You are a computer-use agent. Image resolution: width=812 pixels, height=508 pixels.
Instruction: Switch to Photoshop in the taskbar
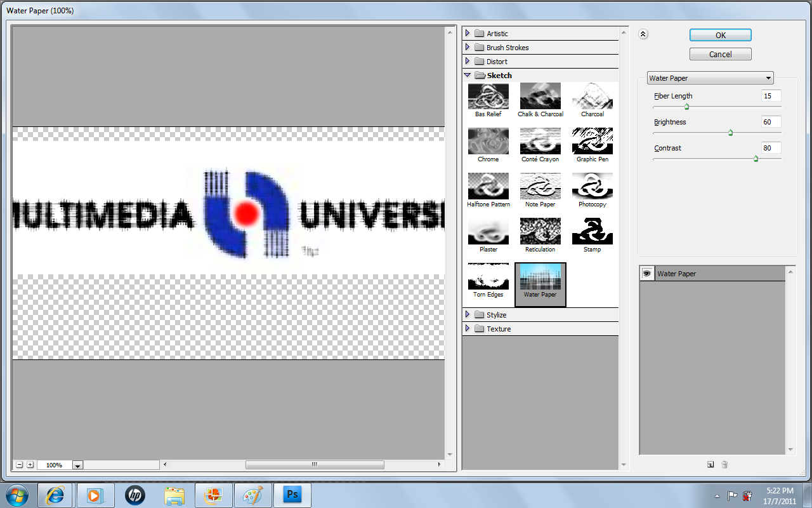coord(292,495)
